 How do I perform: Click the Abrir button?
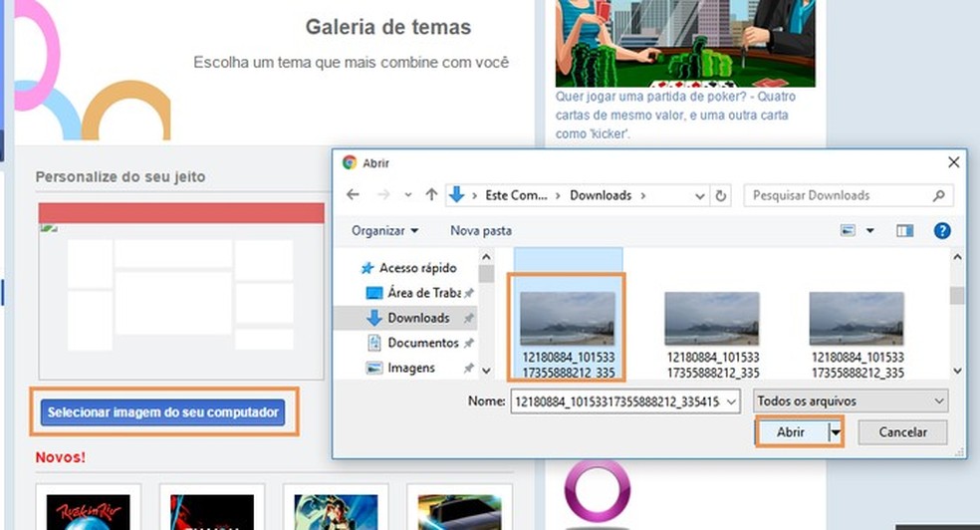pos(791,432)
